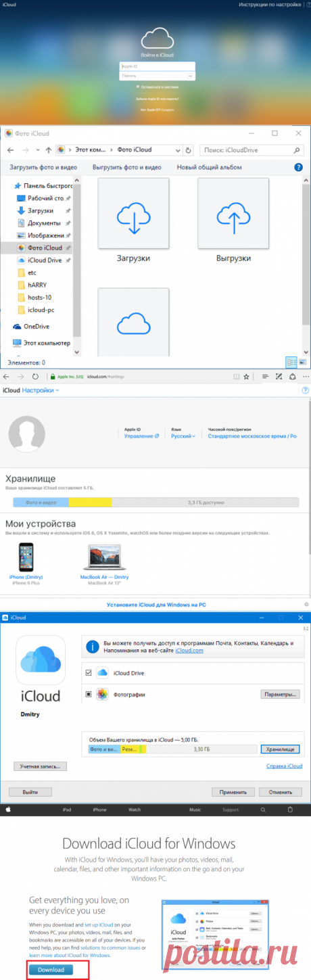Click the Управление Apple ID link
Screen dimensions: 311x980
141,436
